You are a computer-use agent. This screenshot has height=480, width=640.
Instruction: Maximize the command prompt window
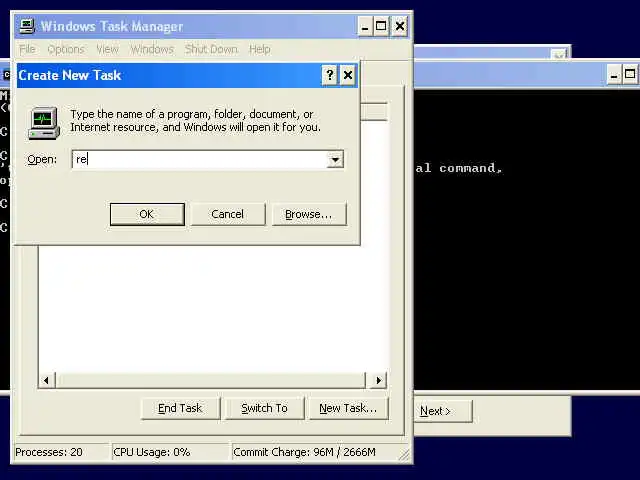click(630, 75)
